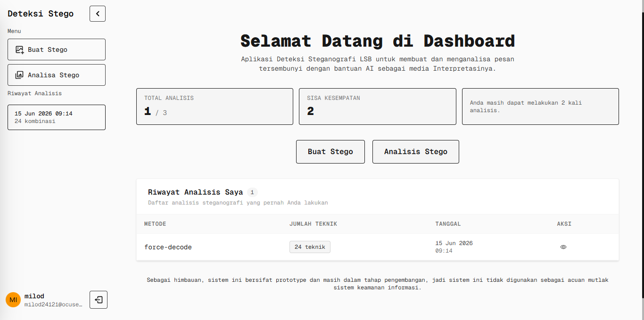
Task: Click the MI user avatar
Action: pos(13,300)
